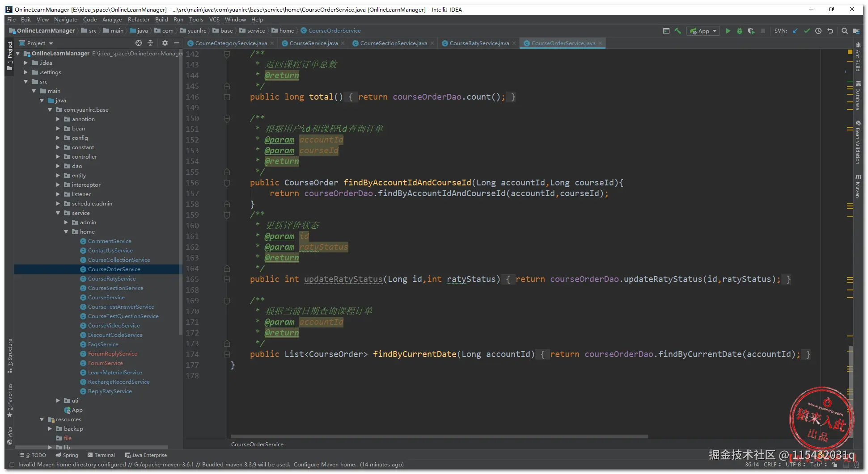The width and height of the screenshot is (868, 474).
Task: Click the locate-file crosshair icon in Project panel
Action: [139, 43]
